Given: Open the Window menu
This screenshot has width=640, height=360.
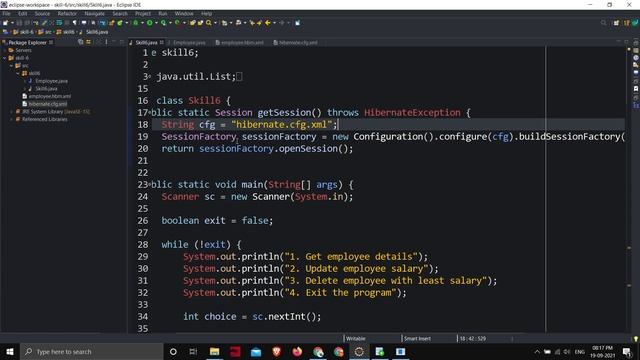Looking at the screenshot, I should (x=184, y=13).
